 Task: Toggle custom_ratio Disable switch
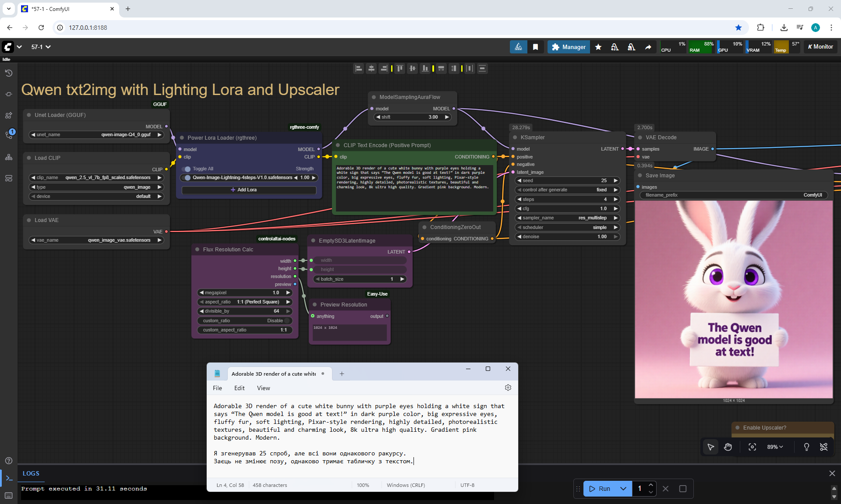pyautogui.click(x=287, y=321)
